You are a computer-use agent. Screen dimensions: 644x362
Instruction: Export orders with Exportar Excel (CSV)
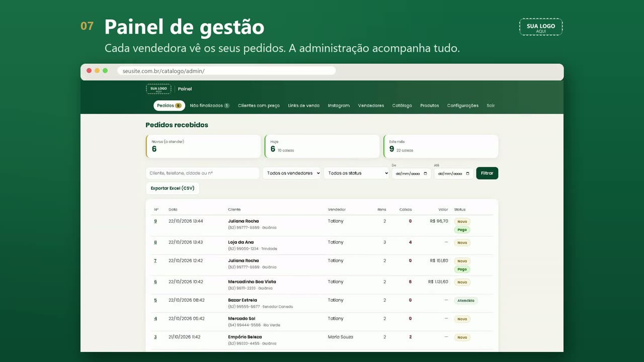click(x=173, y=188)
